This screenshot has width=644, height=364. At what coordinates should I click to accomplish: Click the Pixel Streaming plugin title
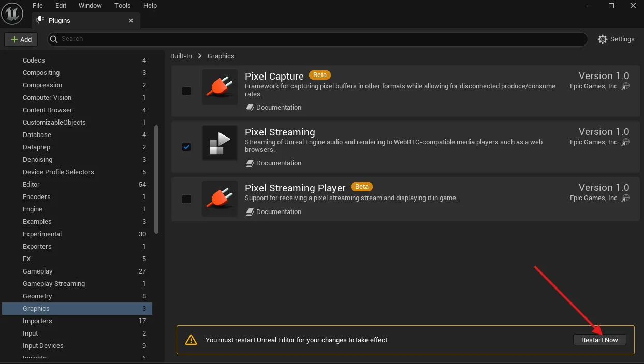point(280,132)
